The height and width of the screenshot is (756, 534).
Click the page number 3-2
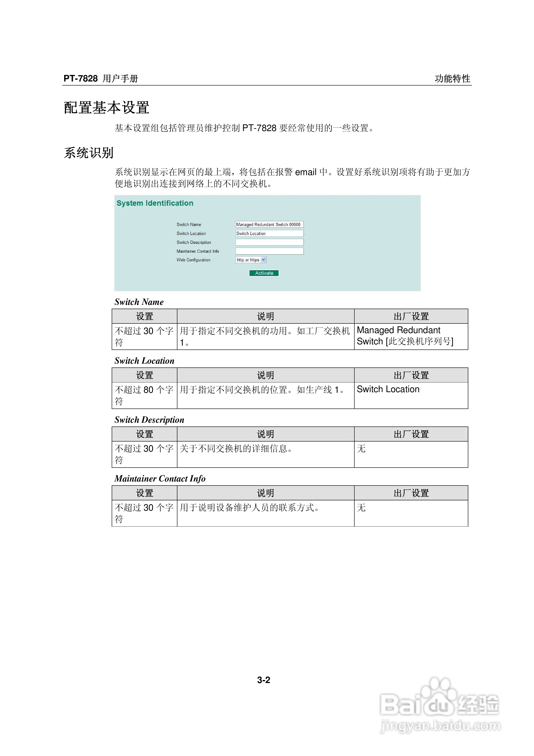tap(264, 680)
